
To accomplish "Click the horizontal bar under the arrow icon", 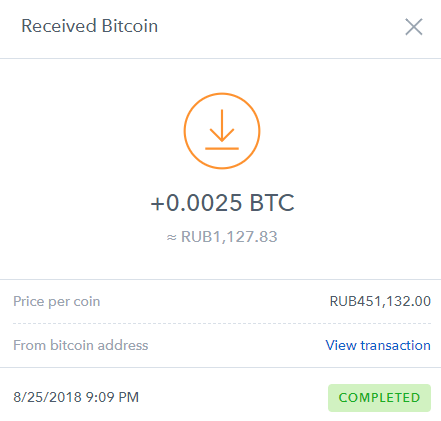I will click(222, 148).
